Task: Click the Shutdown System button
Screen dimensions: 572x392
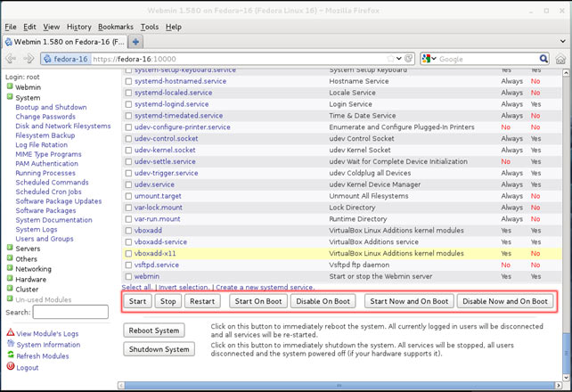Action: coord(159,349)
